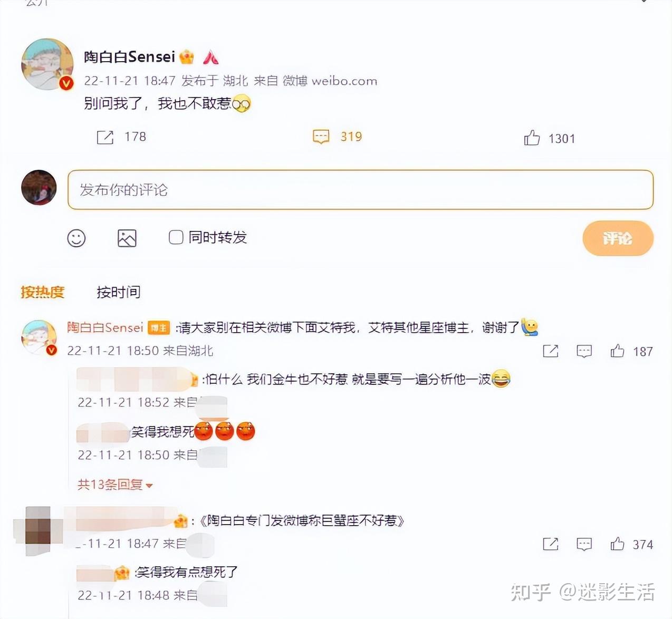672x619 pixels.
Task: Click the orange 评论 submit button
Action: coord(618,238)
